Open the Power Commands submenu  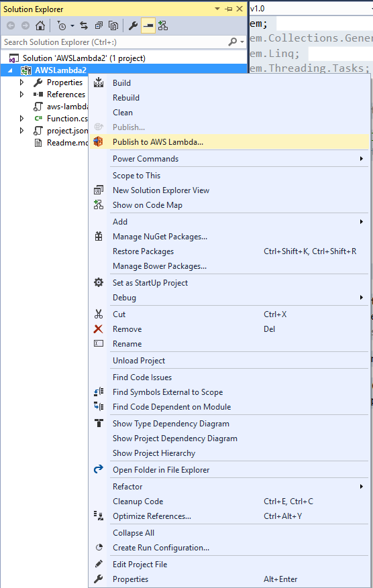(229, 159)
